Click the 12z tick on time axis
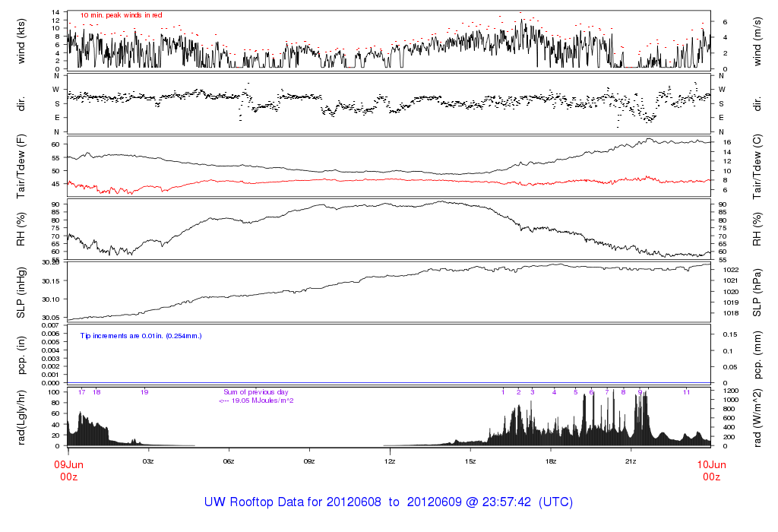The height and width of the screenshot is (532, 778). click(389, 461)
